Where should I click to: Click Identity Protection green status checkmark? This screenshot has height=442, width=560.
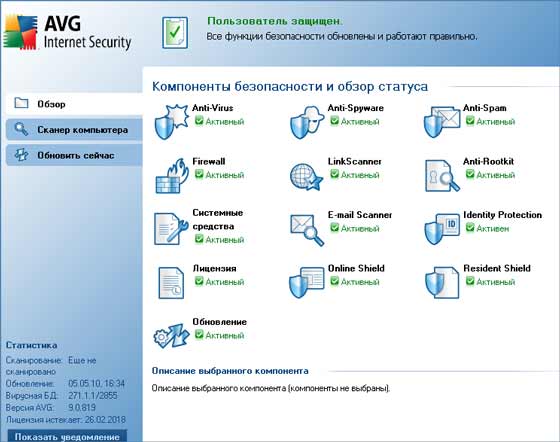click(x=470, y=227)
